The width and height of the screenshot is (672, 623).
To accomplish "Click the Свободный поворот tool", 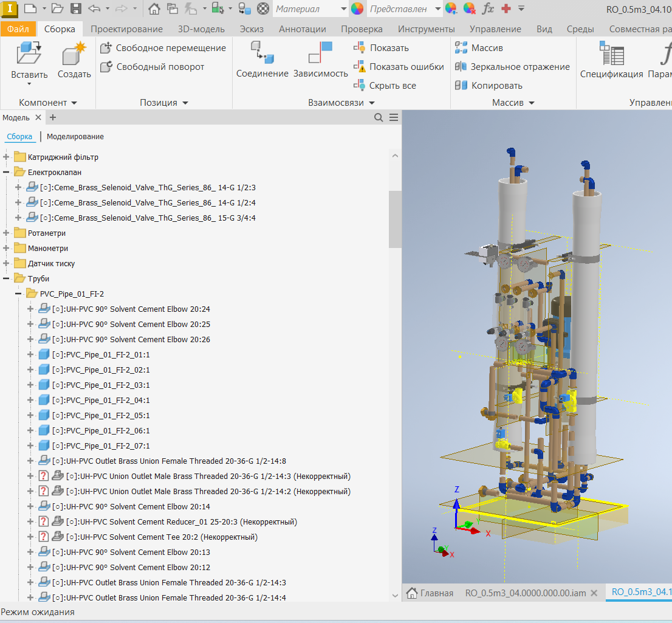I will coord(160,67).
